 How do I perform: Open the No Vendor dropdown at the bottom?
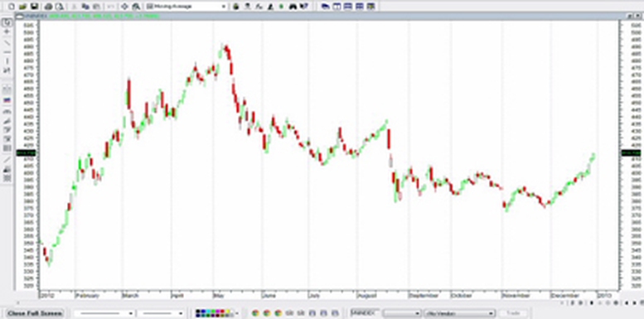point(460,313)
